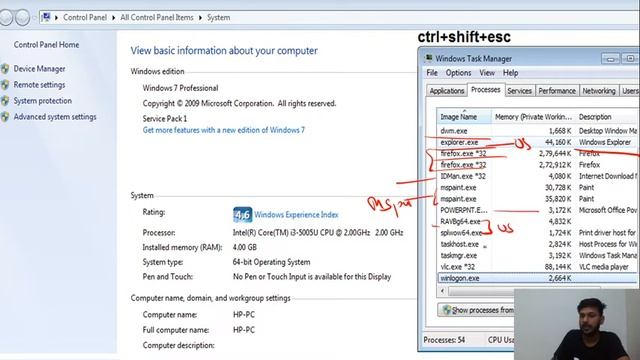Open Advanced system settings link
The height and width of the screenshot is (360, 640).
[x=55, y=117]
